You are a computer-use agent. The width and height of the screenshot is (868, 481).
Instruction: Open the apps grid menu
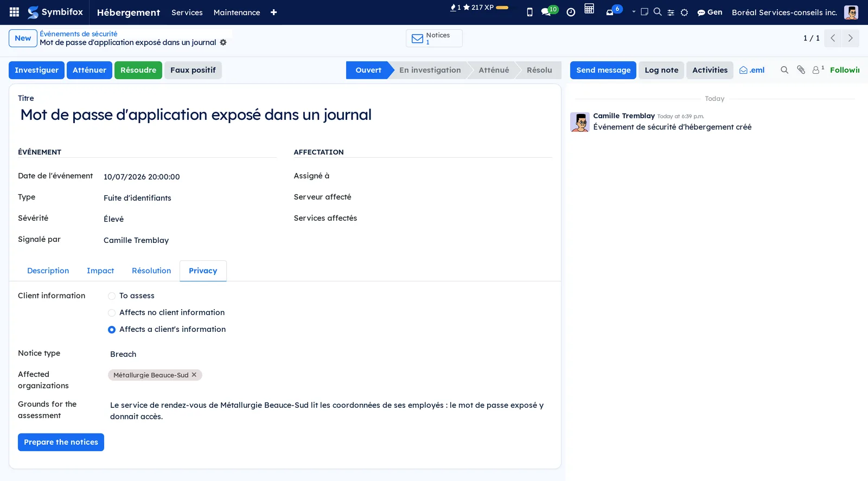(15, 12)
